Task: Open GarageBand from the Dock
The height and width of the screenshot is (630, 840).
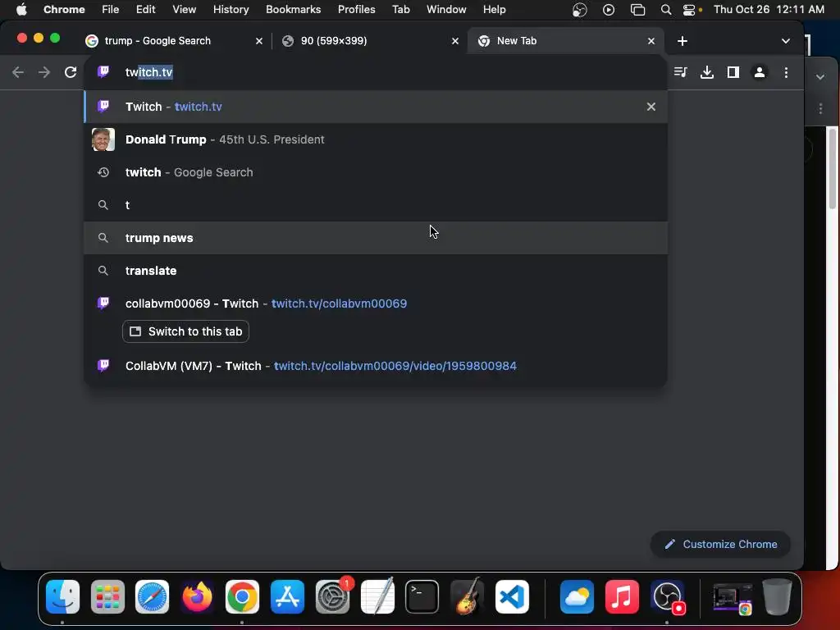Action: coord(467,596)
